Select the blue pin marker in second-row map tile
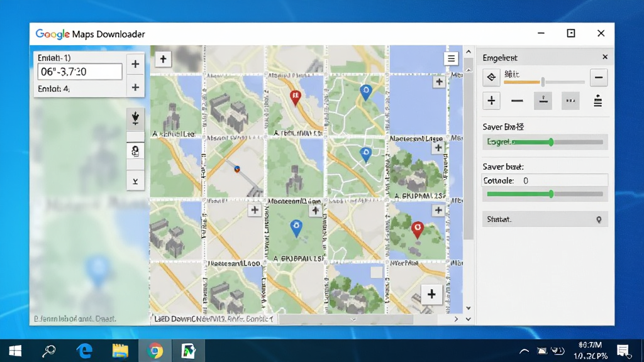The width and height of the screenshot is (644, 362). click(x=365, y=155)
